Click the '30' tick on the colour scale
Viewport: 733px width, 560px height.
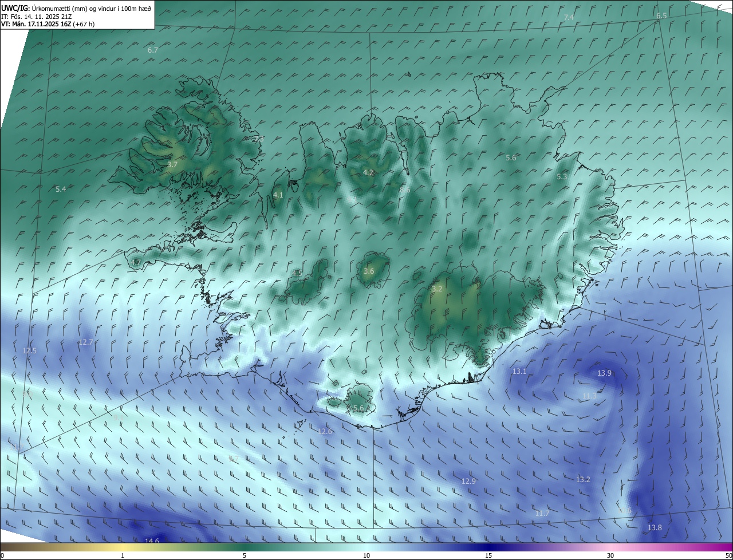tap(610, 555)
